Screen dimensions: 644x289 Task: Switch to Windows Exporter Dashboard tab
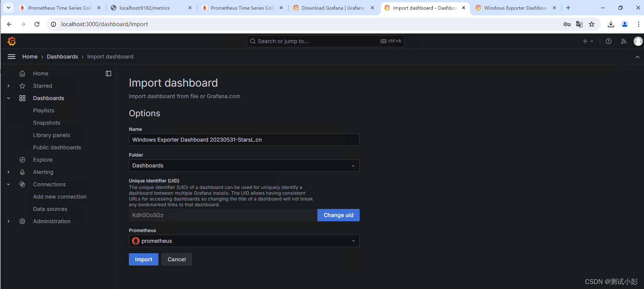click(516, 8)
